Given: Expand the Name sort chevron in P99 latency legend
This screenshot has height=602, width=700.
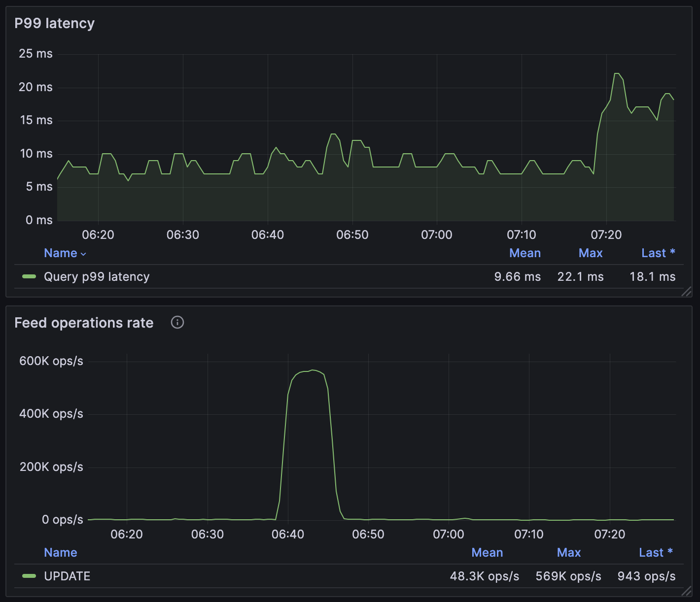Looking at the screenshot, I should [x=82, y=254].
